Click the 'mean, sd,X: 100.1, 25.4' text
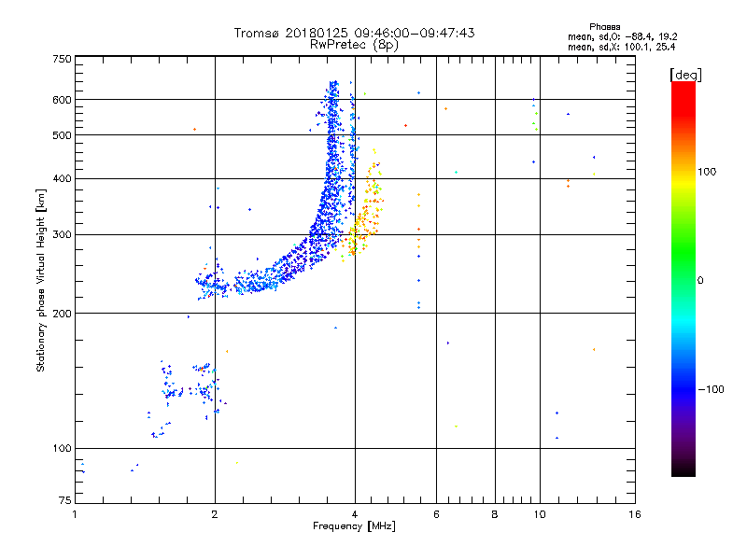 (x=621, y=48)
